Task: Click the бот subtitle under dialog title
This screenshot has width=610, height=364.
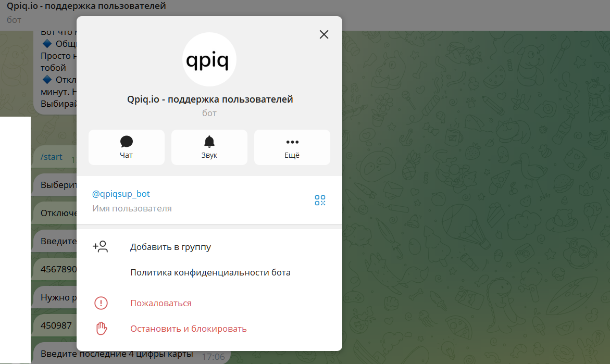Action: (x=209, y=113)
